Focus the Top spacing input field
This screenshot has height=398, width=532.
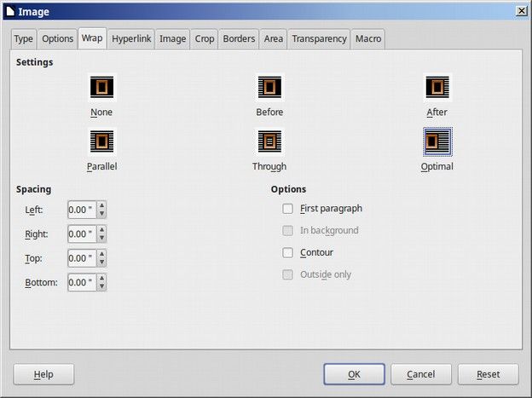pyautogui.click(x=83, y=258)
